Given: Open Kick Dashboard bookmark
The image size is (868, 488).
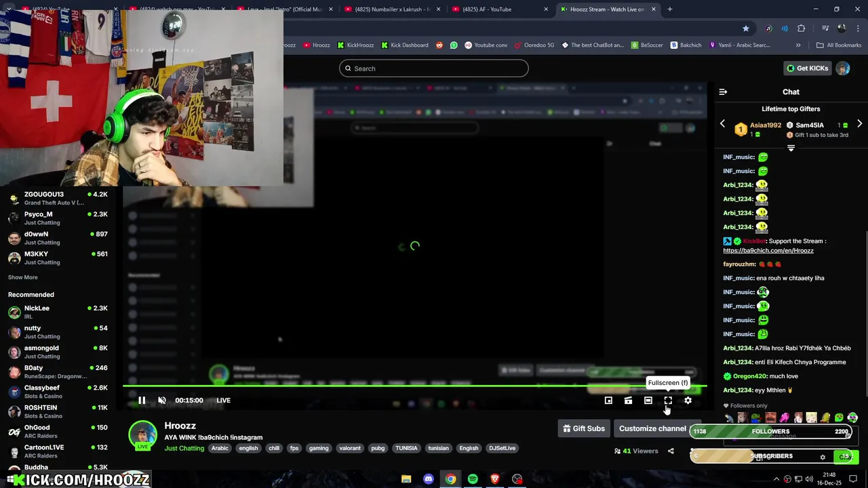Looking at the screenshot, I should tap(405, 45).
